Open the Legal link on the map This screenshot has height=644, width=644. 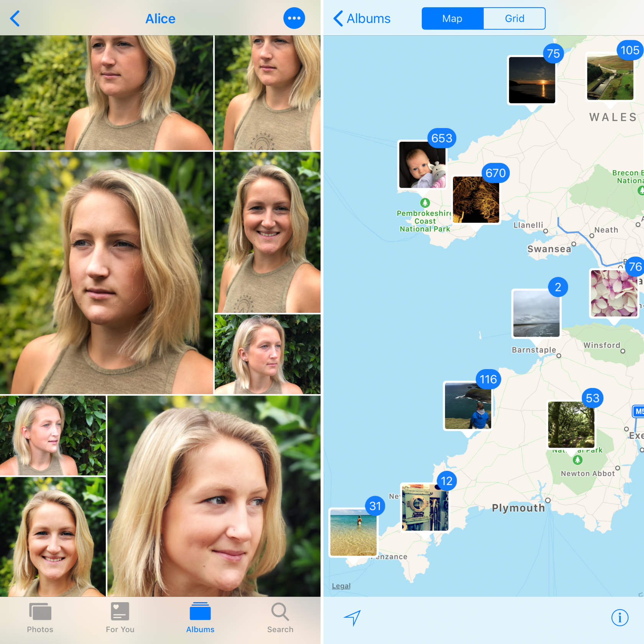(x=341, y=586)
